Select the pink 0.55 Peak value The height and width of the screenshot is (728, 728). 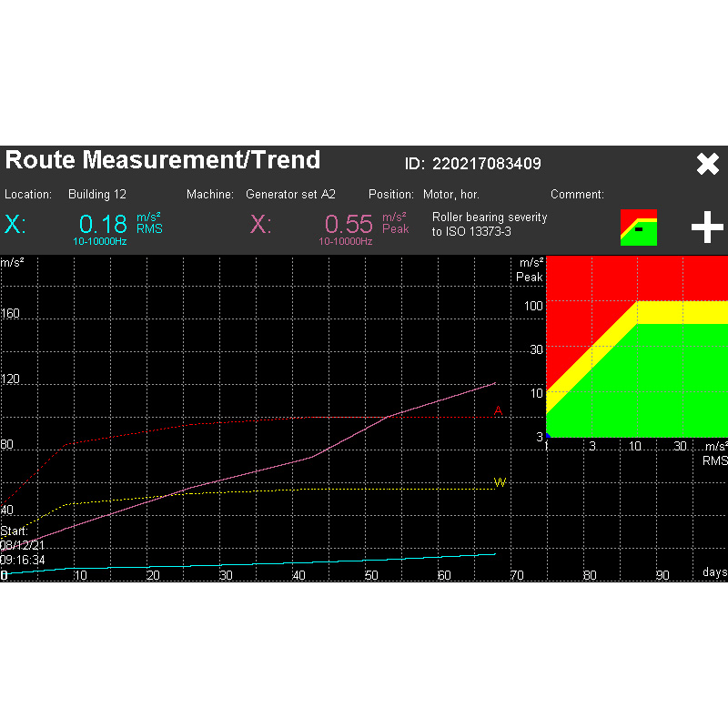(x=349, y=225)
